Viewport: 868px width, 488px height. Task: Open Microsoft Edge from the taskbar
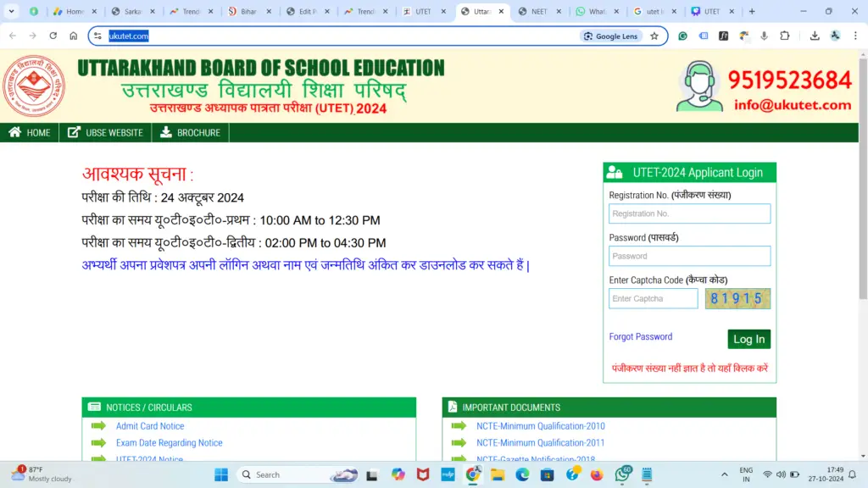[x=522, y=474]
